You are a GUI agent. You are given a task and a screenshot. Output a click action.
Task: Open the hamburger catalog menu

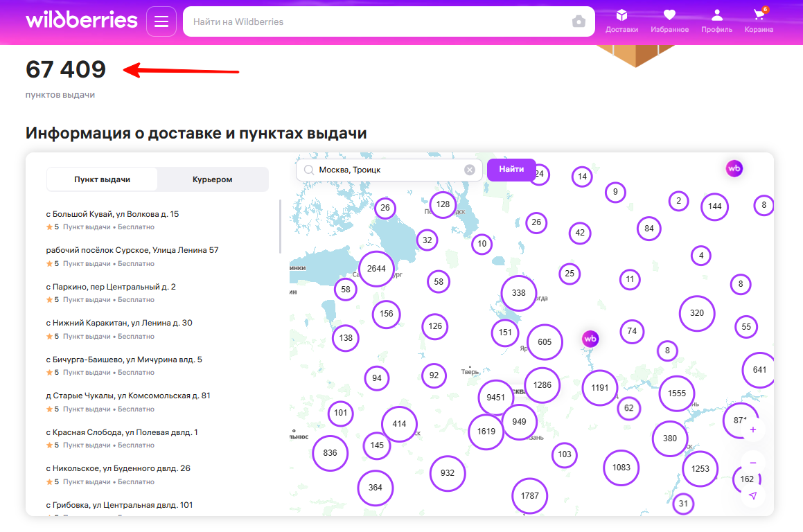[161, 21]
